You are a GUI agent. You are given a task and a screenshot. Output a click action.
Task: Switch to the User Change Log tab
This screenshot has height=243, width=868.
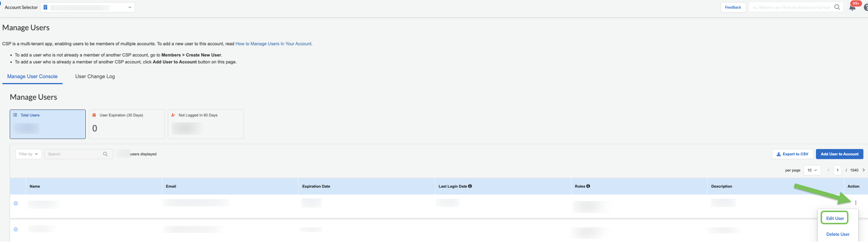click(95, 77)
